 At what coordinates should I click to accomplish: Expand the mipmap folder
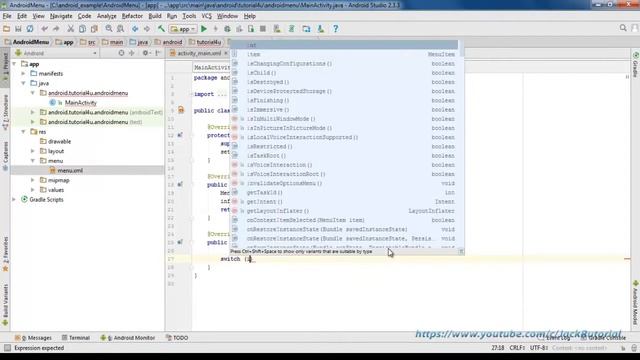click(x=33, y=180)
